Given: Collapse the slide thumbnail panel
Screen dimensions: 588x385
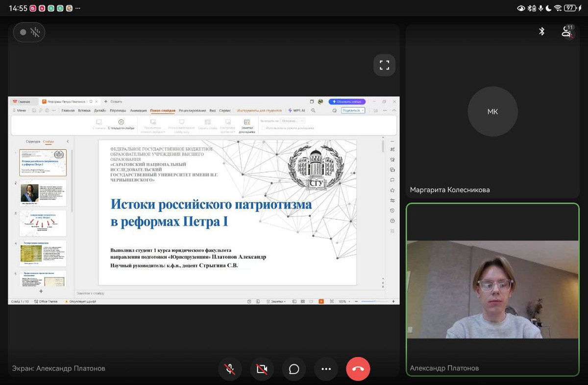Looking at the screenshot, I should [68, 142].
